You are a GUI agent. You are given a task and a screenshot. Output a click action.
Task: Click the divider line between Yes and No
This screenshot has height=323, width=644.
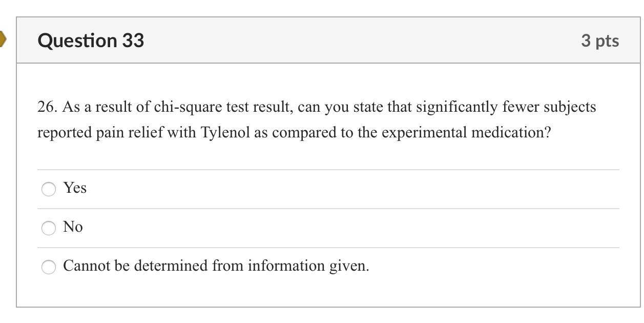tap(328, 208)
